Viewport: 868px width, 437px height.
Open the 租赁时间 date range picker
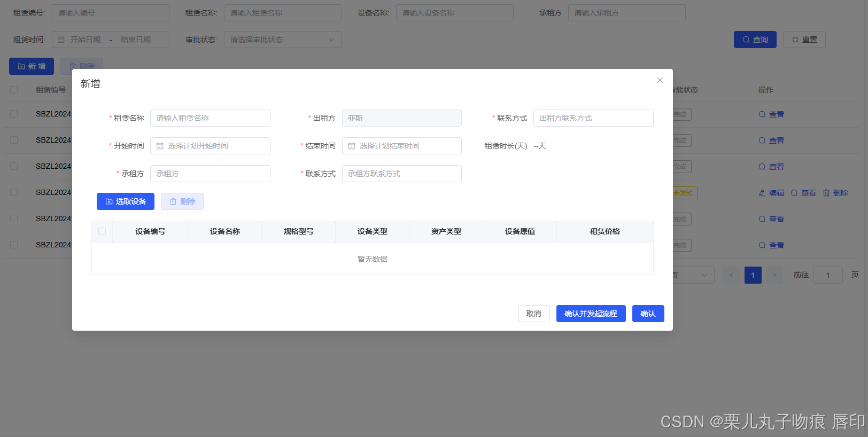click(x=111, y=40)
